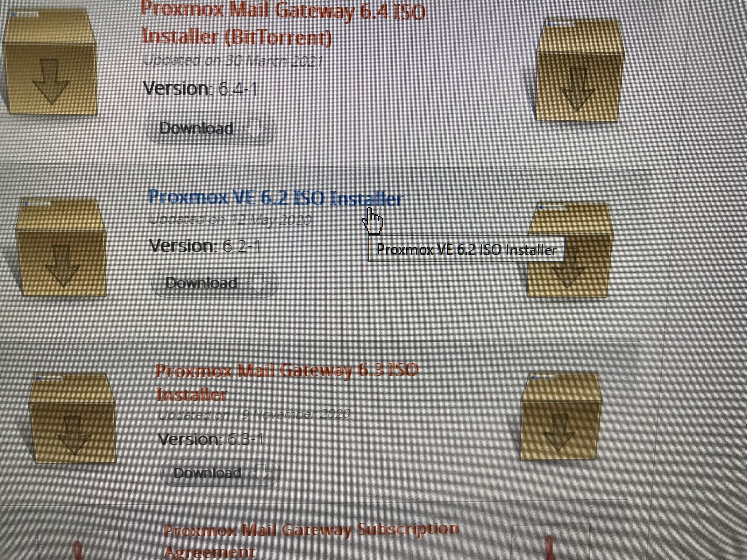Download Proxmox Mail Gateway 6.4 BitTorrent installer
747x560 pixels.
coord(210,129)
